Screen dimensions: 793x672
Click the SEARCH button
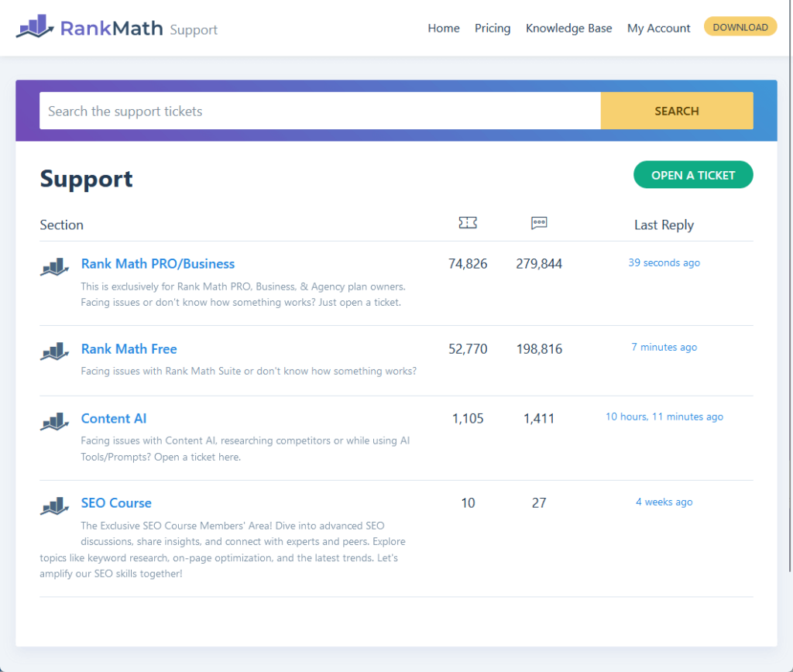677,111
